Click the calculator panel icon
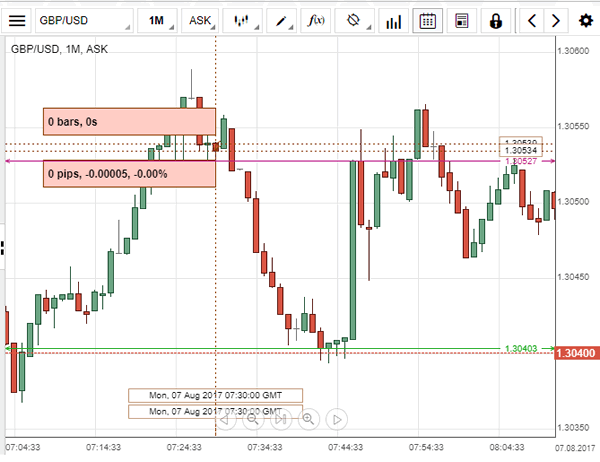Viewport: 600px width, 462px height. click(461, 21)
